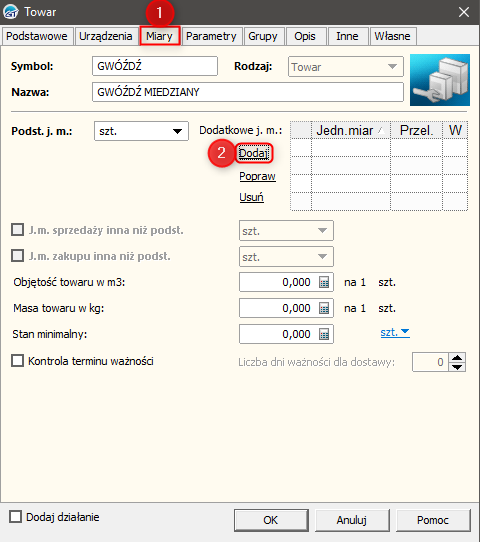Open the szt. unit link for Stan minimalny
Screen dimensions: 480x542
point(395,333)
